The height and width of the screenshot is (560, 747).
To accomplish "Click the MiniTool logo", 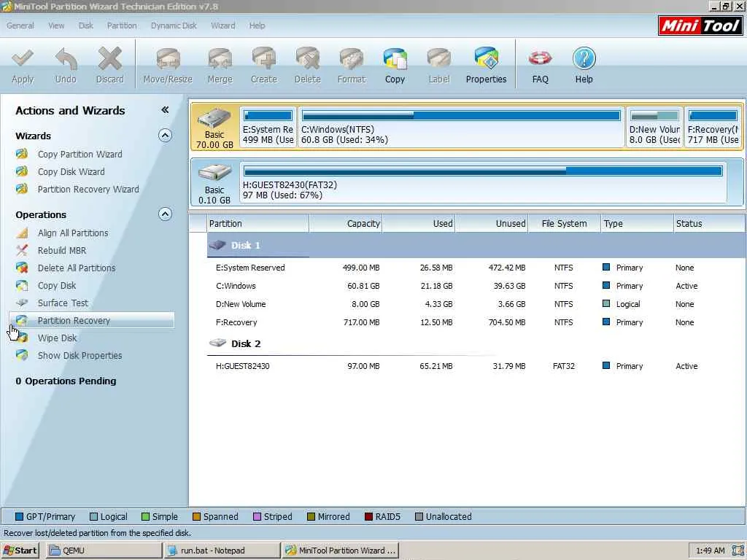I will 700,26.
